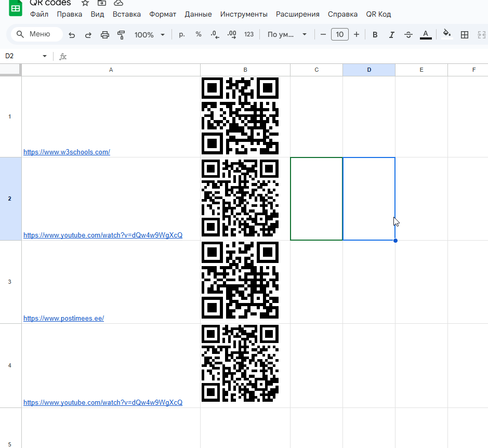Viewport: 488px width, 448px height.
Task: Click the font size input field
Action: coord(339,35)
